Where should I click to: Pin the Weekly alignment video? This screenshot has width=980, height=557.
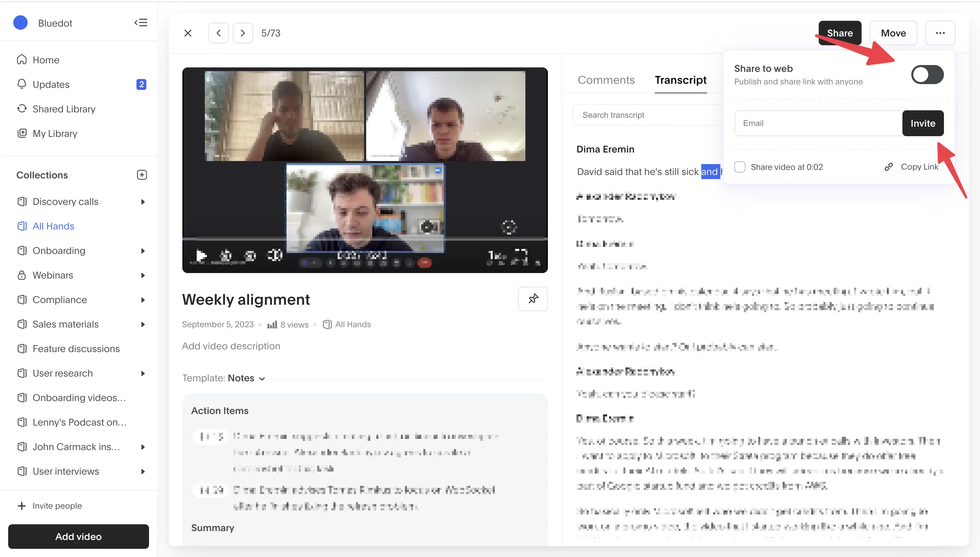click(533, 299)
